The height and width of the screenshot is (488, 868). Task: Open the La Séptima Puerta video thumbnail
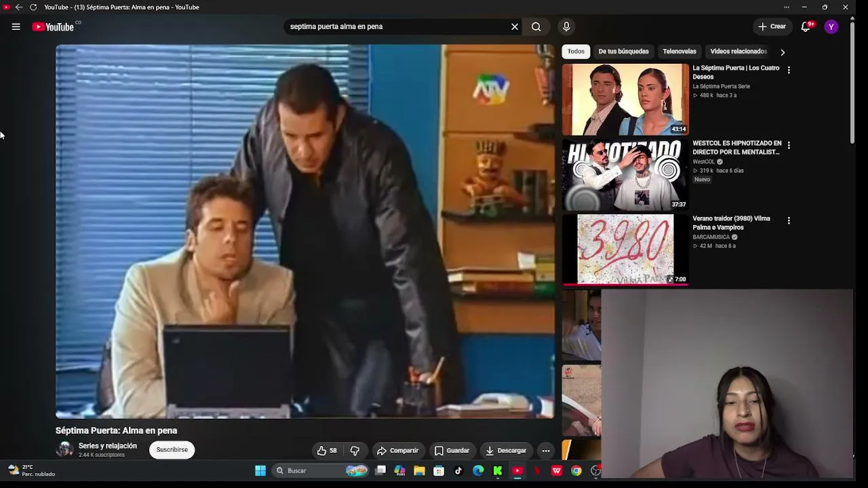click(x=625, y=100)
